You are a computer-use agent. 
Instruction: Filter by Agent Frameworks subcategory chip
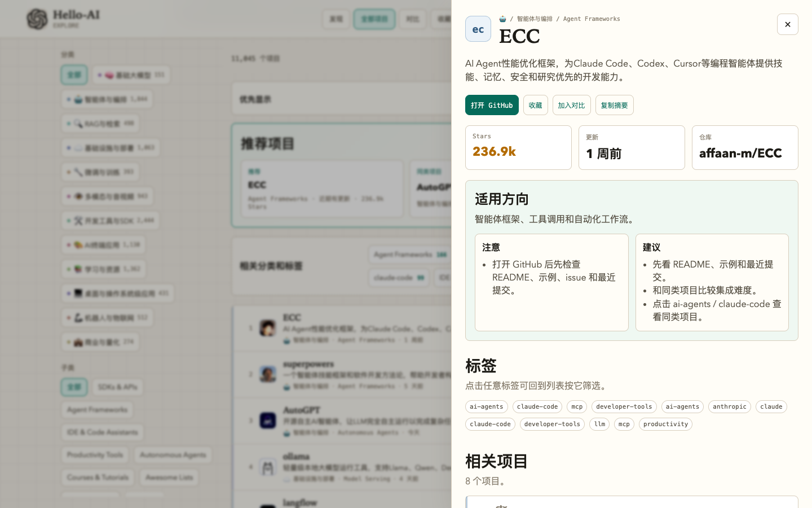coord(97,409)
